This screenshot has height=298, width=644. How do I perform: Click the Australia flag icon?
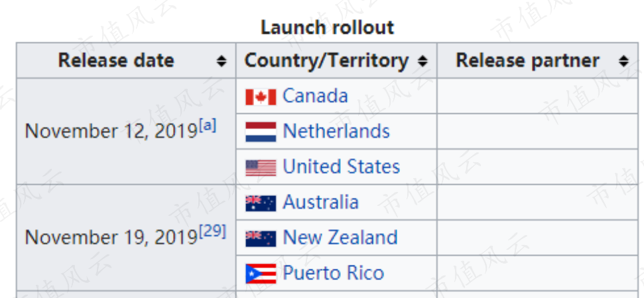(261, 203)
